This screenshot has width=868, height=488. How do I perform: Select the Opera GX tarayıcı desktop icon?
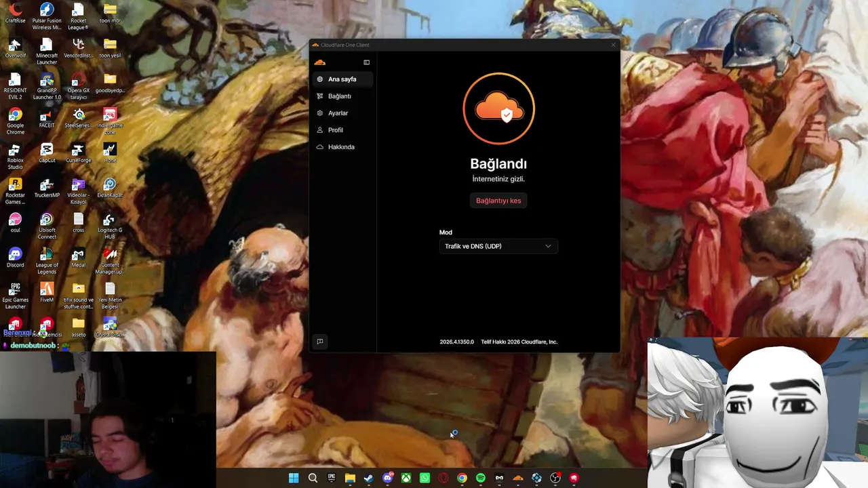[x=78, y=87]
